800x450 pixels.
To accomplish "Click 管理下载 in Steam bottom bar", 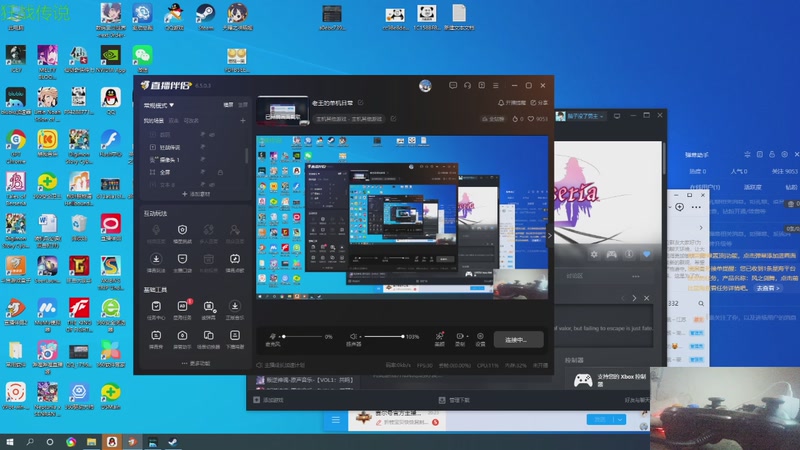I will coord(455,400).
